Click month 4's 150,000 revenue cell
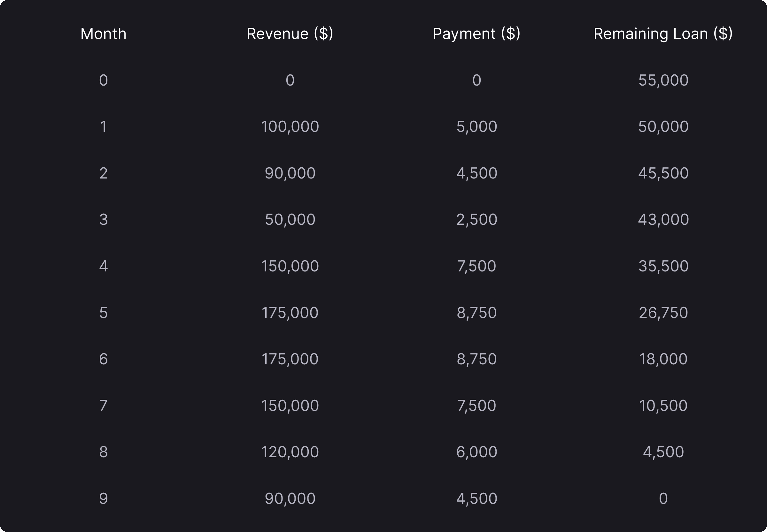Image resolution: width=767 pixels, height=532 pixels. 290,266
